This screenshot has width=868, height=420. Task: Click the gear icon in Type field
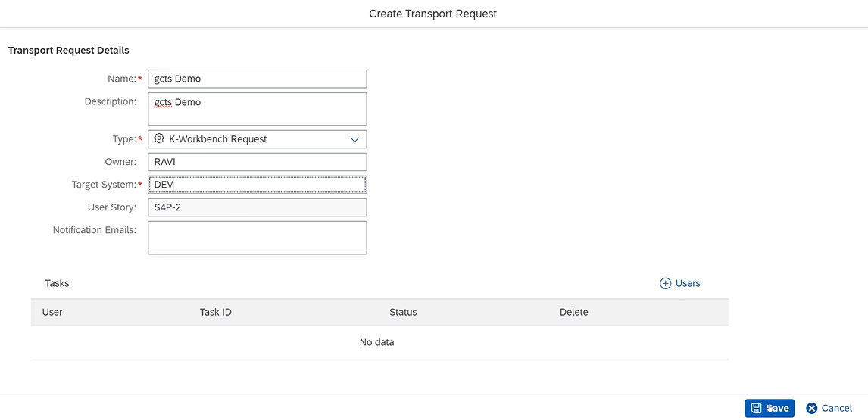coord(159,139)
